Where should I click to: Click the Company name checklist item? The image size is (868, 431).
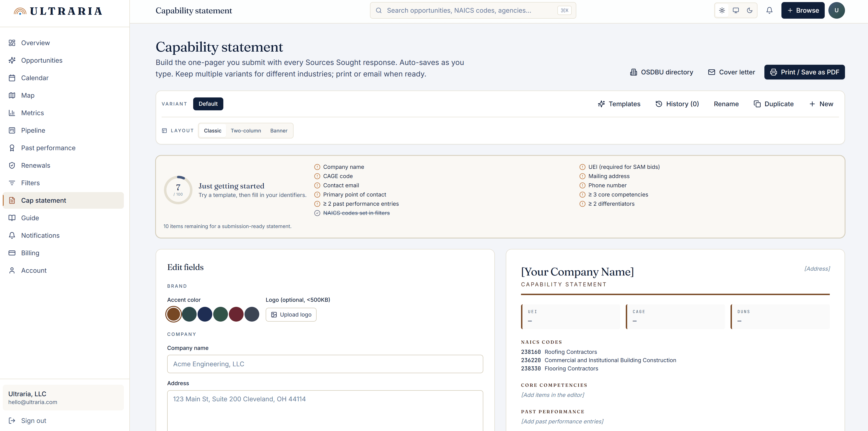click(x=339, y=167)
